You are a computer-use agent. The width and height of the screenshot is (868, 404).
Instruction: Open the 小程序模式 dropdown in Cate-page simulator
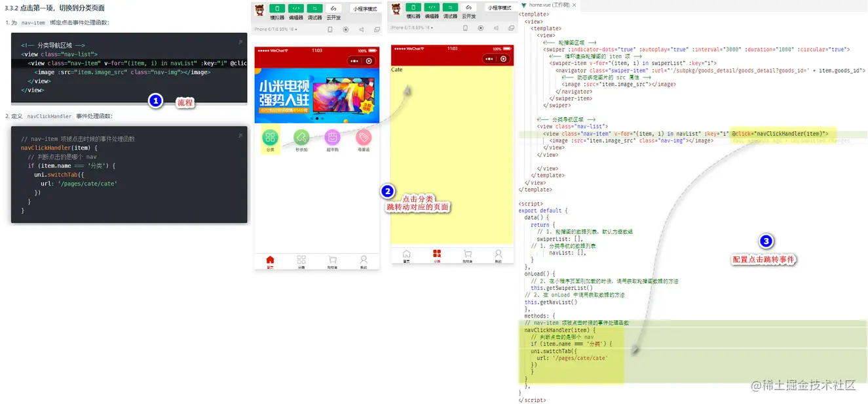[x=500, y=9]
